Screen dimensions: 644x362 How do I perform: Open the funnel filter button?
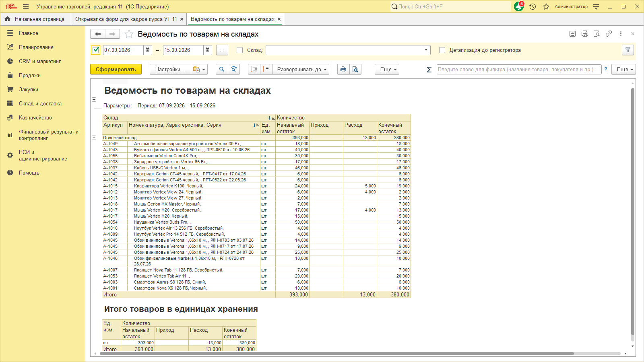(628, 50)
